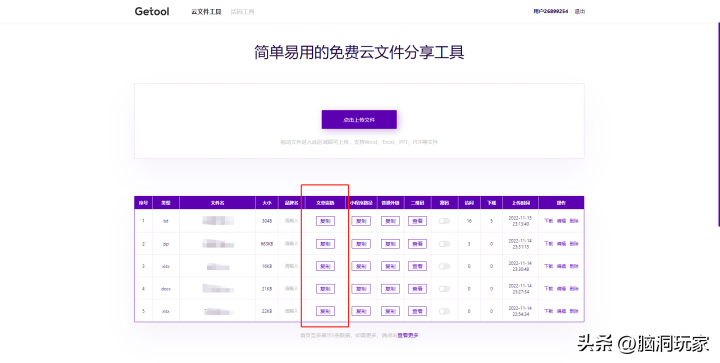Click 下载 for row 2 zip file
Screen dimensions: 720x363
tap(549, 244)
